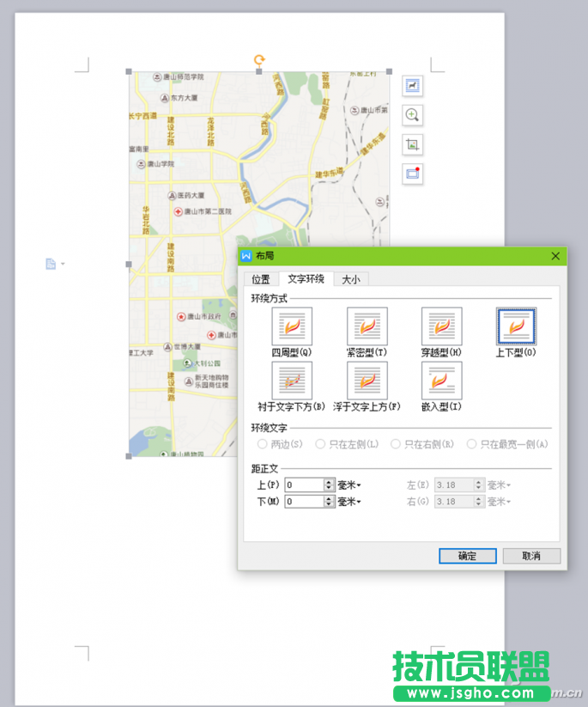Choose the 紧密型 wrapping style icon

(367, 327)
